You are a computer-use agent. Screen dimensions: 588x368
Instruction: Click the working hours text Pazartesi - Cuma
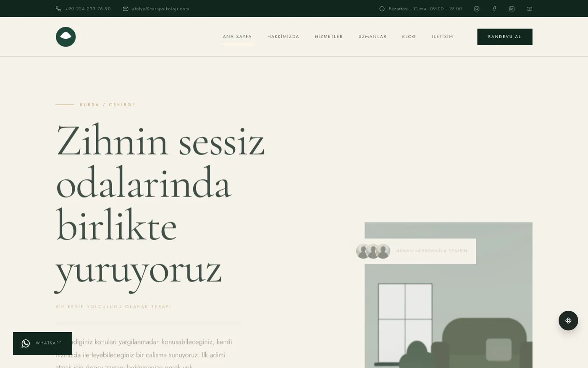pos(425,9)
